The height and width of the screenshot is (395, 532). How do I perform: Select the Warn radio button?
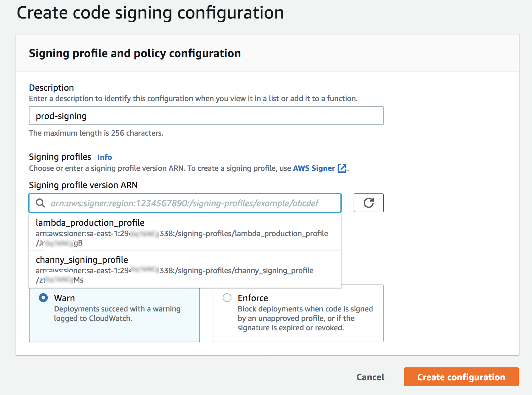43,298
